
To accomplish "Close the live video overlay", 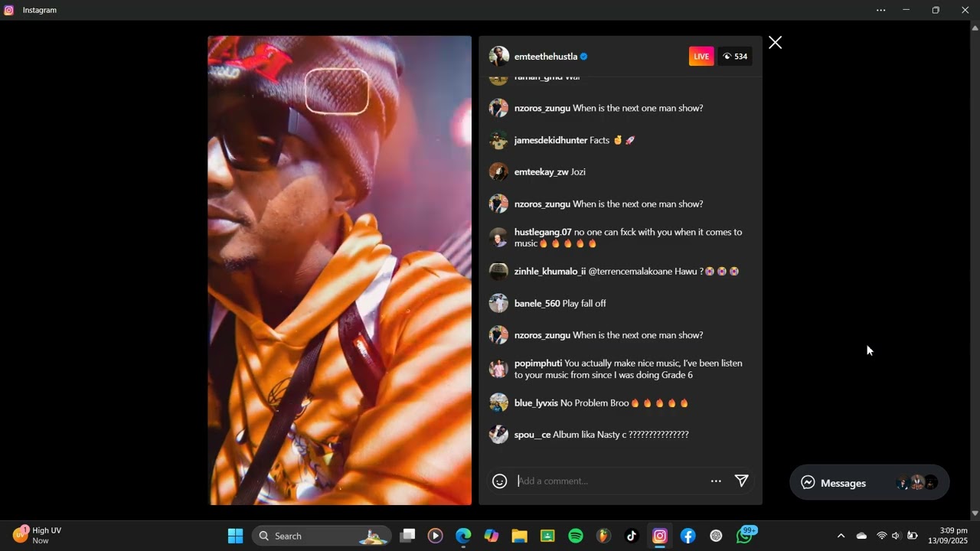I will pyautogui.click(x=775, y=43).
